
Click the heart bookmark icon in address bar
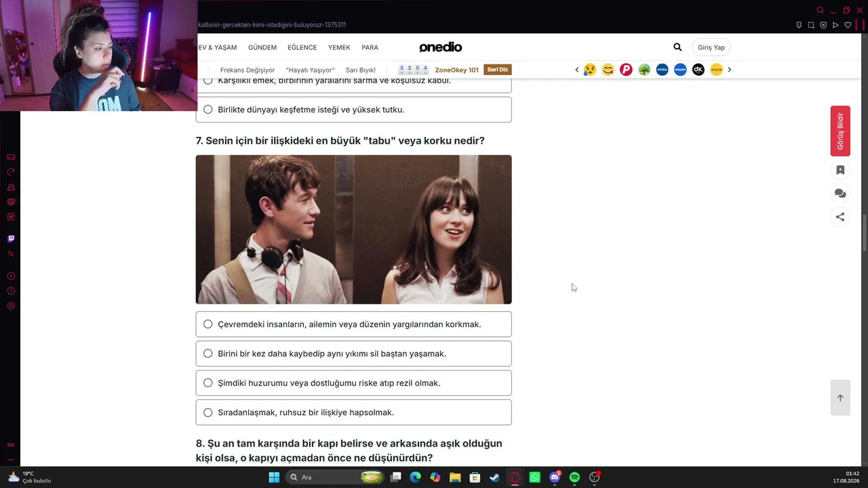pos(848,25)
